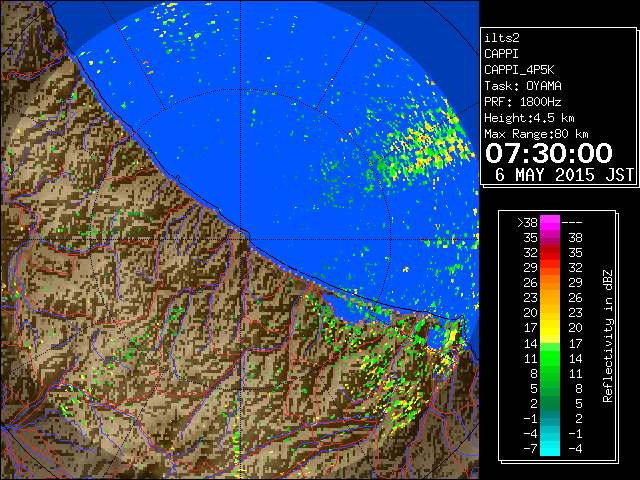
Task: Select the 'CAPPI_4P5K' product name text
Action: (519, 70)
